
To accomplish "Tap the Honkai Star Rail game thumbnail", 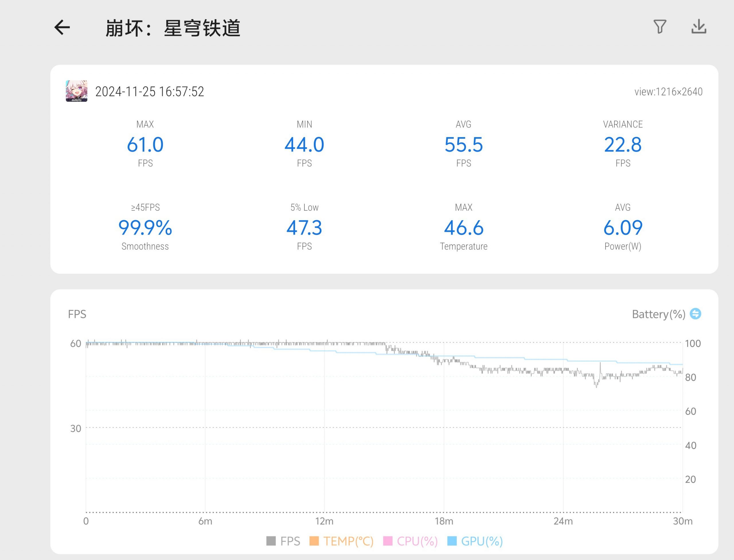I will (76, 91).
